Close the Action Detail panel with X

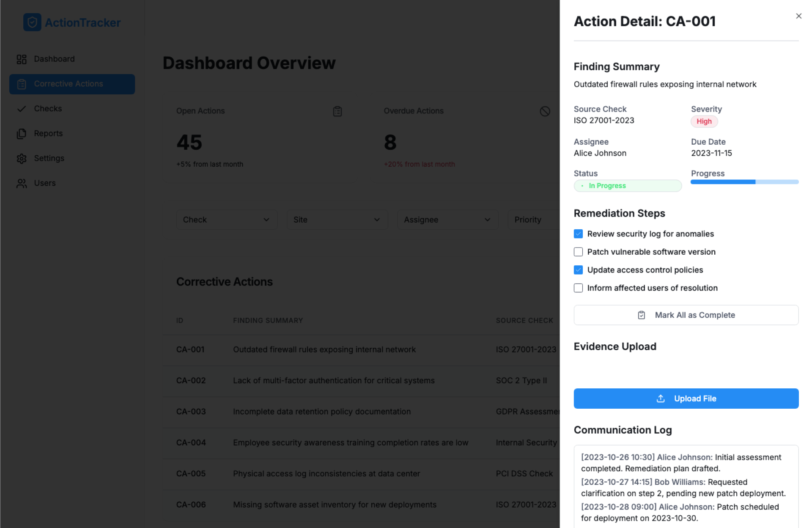(x=798, y=16)
